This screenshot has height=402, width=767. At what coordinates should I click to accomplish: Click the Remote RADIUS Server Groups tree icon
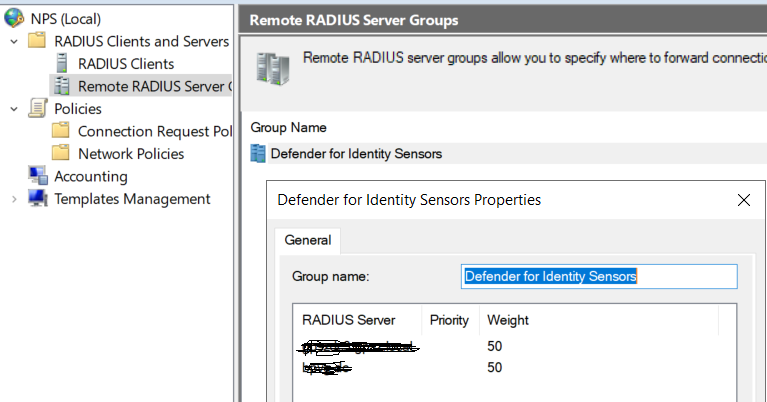tap(61, 86)
